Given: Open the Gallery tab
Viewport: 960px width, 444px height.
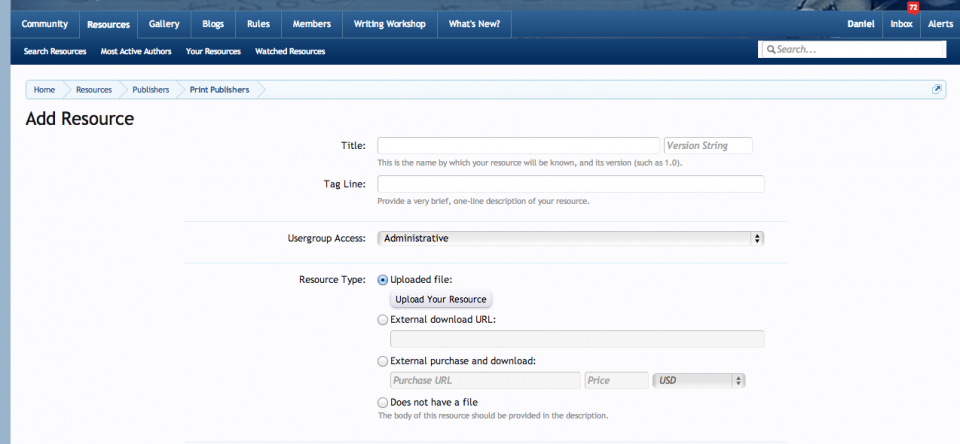Looking at the screenshot, I should coord(163,24).
